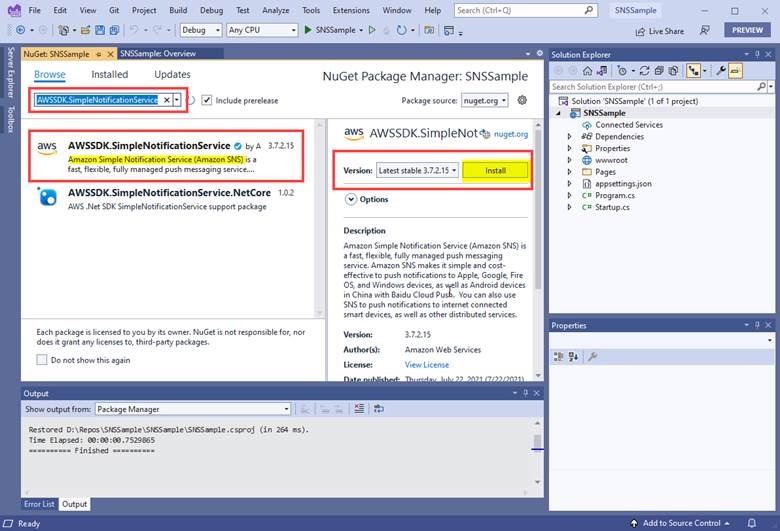Click notifications bell in status bar
This screenshot has height=531, width=780.
click(752, 523)
